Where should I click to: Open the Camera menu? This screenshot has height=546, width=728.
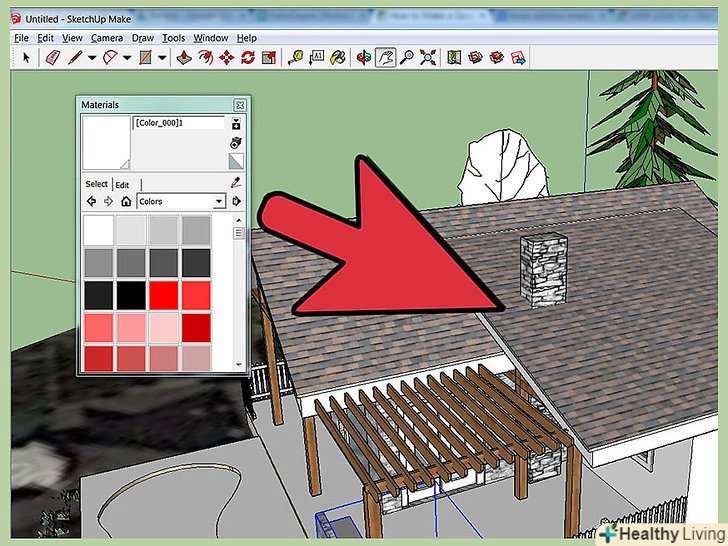point(107,38)
